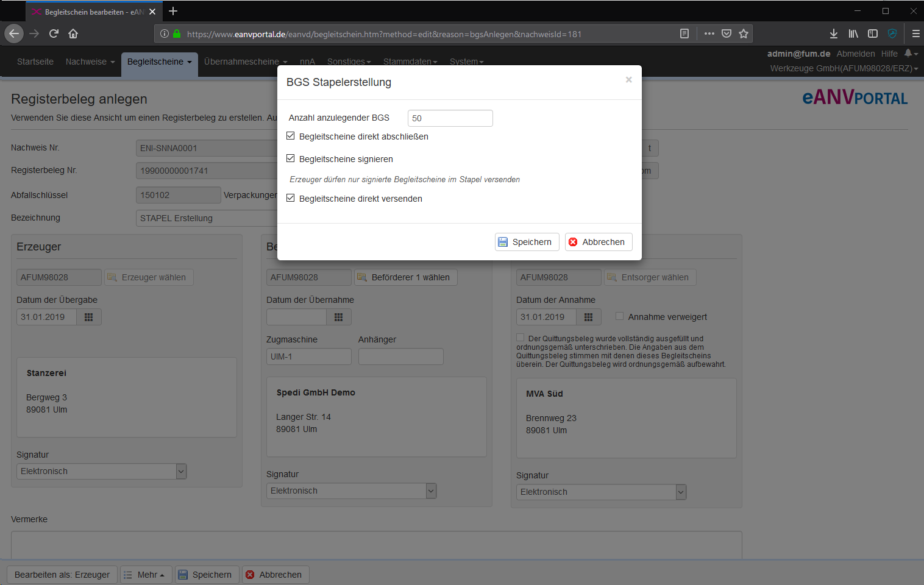Focus Anhänger input field
Image resolution: width=924 pixels, height=585 pixels.
pyautogui.click(x=401, y=356)
